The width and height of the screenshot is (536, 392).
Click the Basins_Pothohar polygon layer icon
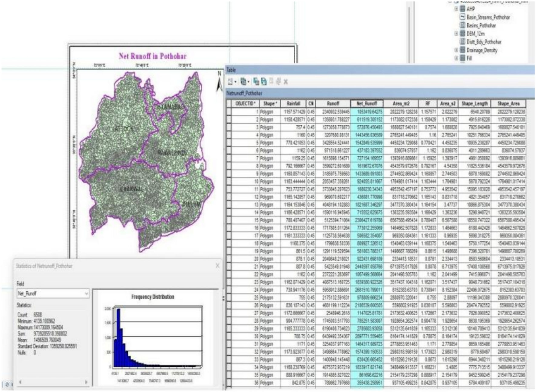462,25
